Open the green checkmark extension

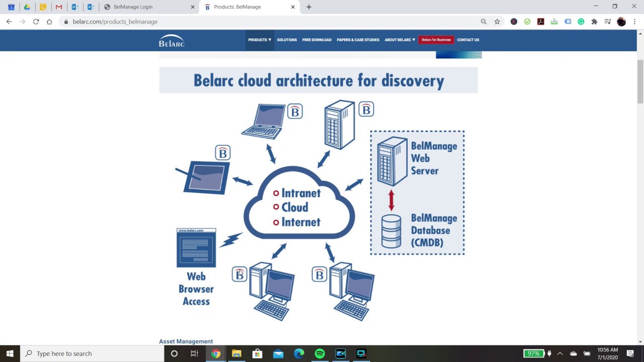(x=527, y=22)
